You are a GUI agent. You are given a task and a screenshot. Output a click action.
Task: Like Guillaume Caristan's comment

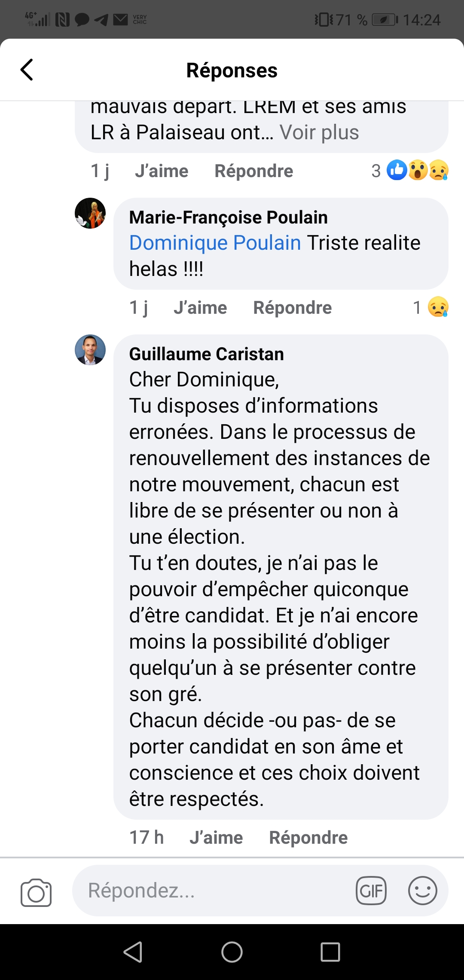pos(216,838)
